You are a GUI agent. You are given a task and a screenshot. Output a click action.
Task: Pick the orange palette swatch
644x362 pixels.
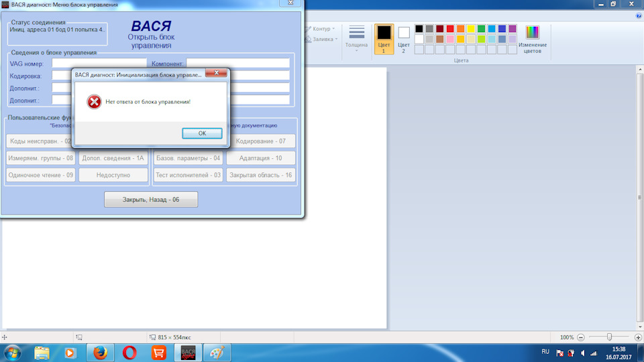click(460, 29)
